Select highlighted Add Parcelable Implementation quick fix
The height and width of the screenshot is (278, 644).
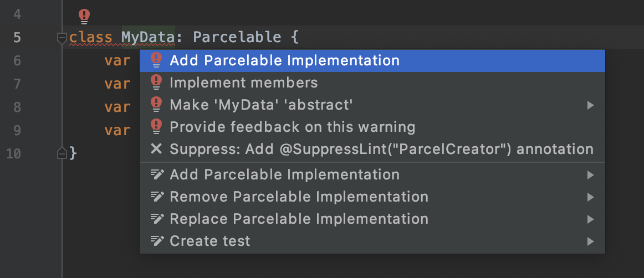(x=372, y=61)
